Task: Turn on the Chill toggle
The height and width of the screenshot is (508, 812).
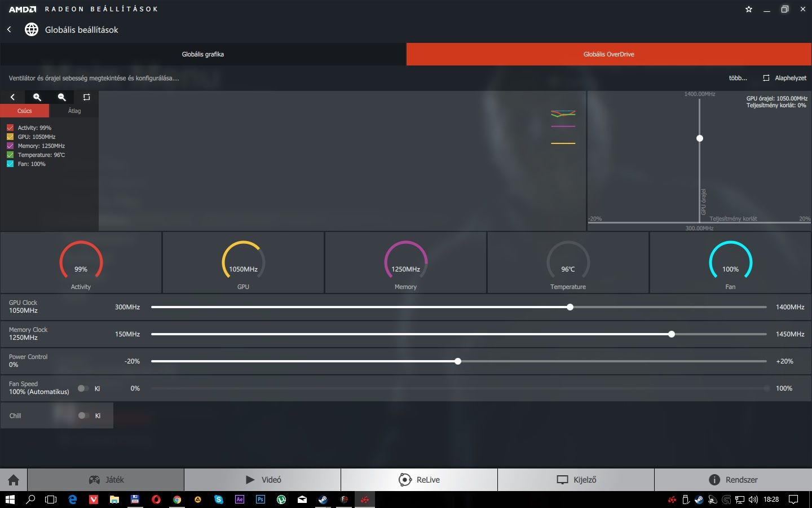Action: [x=83, y=415]
